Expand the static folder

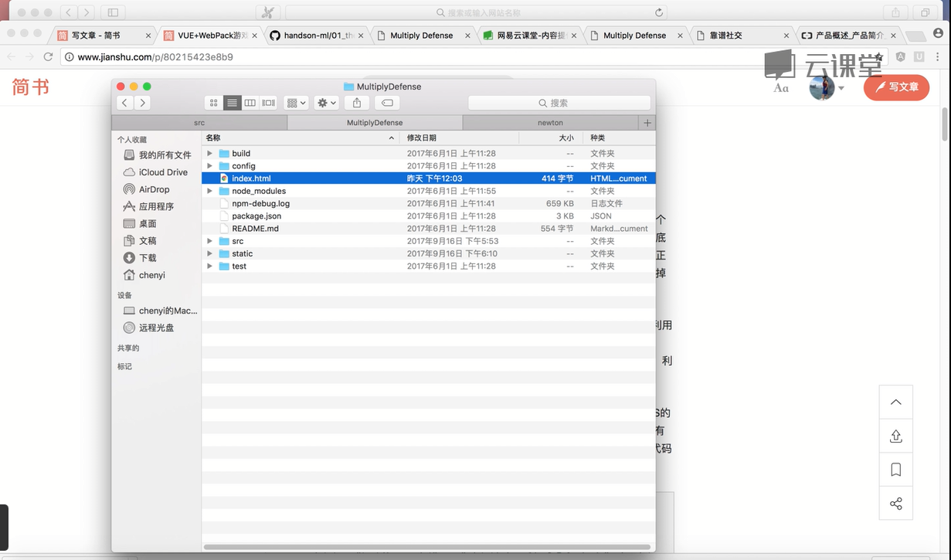click(209, 253)
